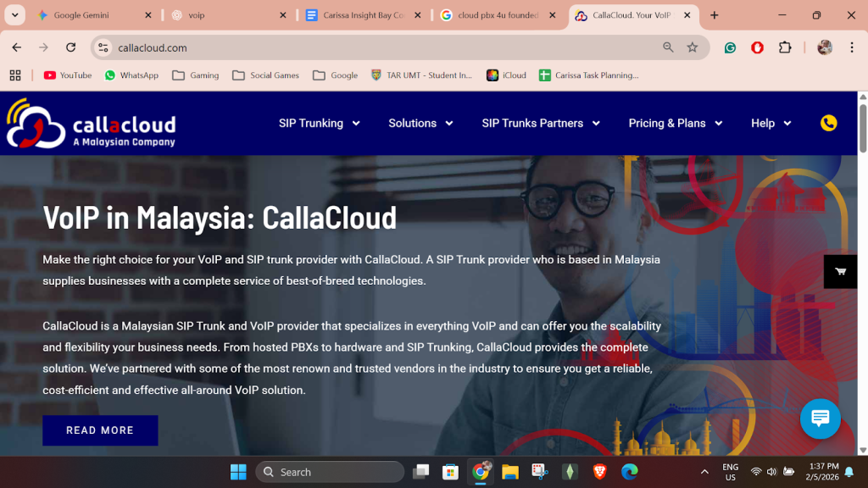This screenshot has width=868, height=488.
Task: Open Microsoft Edge from taskbar
Action: (630, 472)
